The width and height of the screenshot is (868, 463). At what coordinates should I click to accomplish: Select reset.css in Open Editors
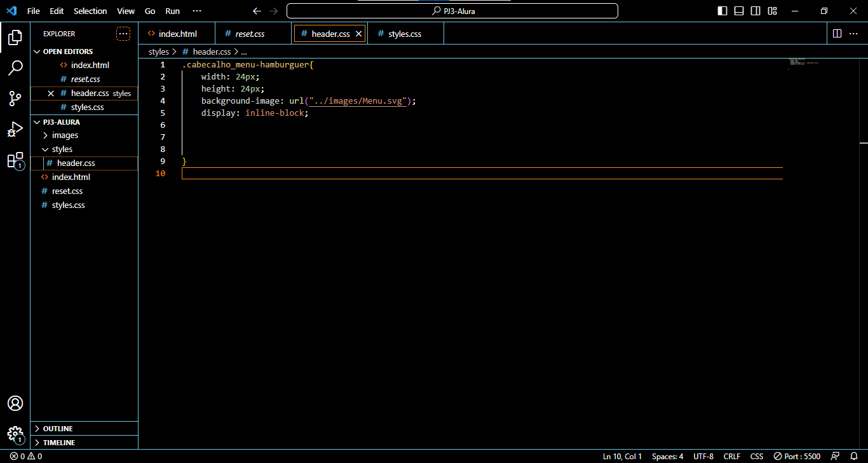pyautogui.click(x=84, y=79)
